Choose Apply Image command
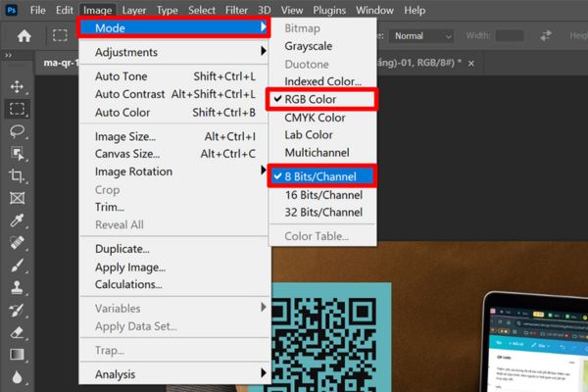Image resolution: width=588 pixels, height=392 pixels. (x=174, y=268)
